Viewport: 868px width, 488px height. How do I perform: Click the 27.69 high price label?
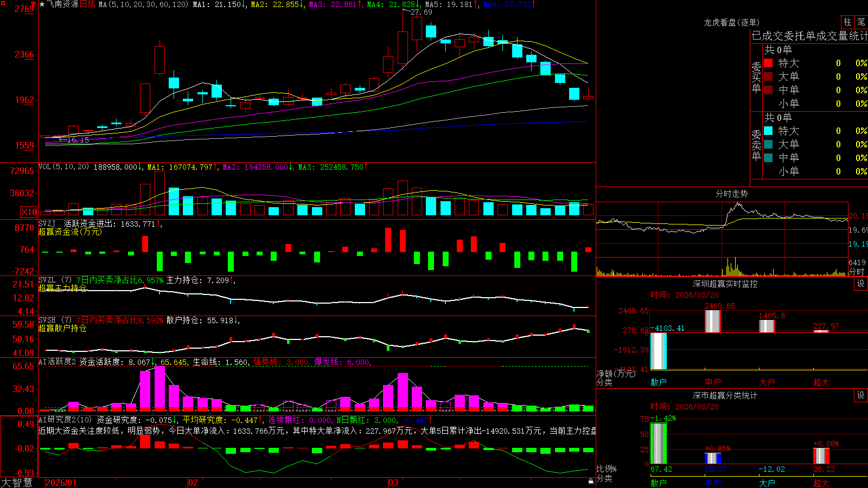click(422, 12)
